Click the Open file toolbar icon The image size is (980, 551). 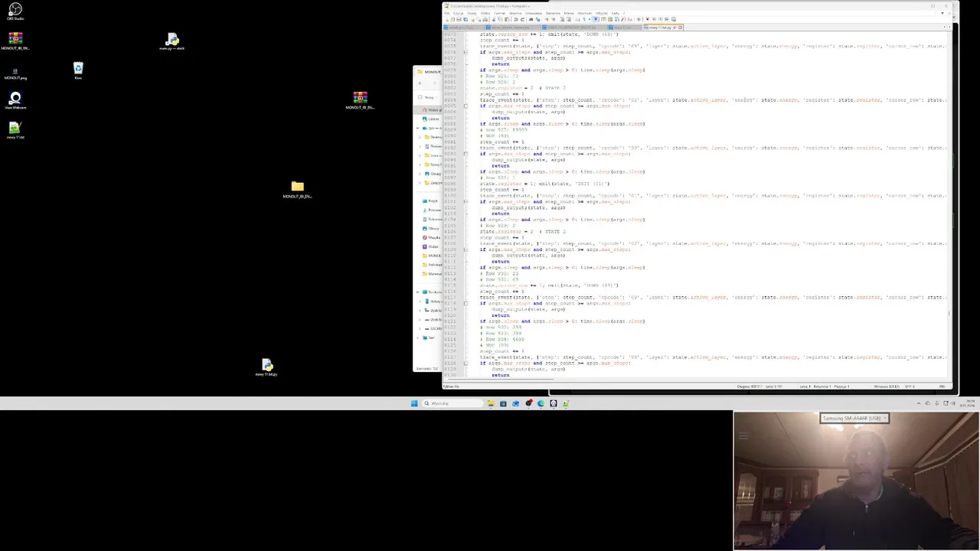[452, 19]
